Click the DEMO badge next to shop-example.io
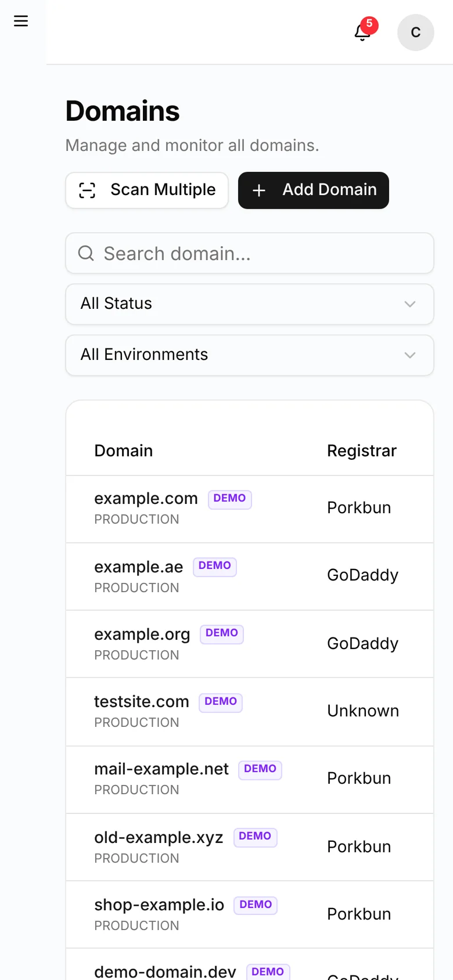 256,905
